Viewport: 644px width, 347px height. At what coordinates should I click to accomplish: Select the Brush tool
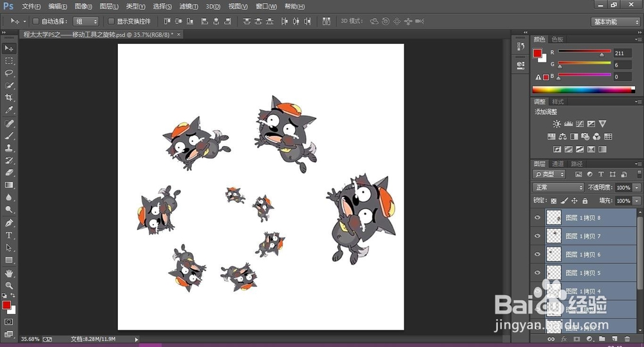(x=8, y=136)
